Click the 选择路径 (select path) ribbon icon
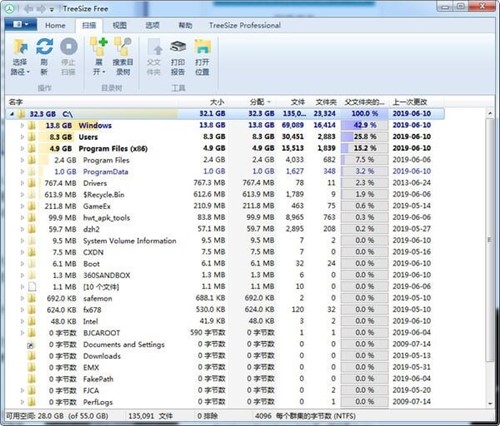This screenshot has width=500, height=426. coord(20,47)
